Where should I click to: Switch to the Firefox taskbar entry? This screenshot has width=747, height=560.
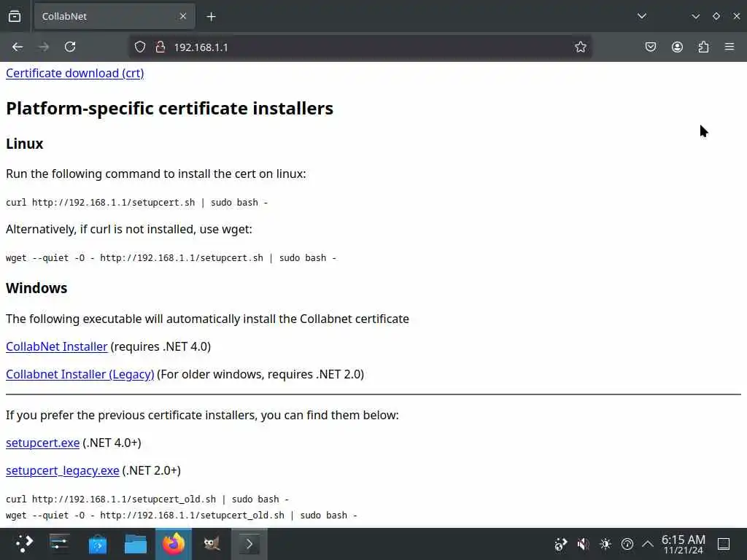coord(174,544)
